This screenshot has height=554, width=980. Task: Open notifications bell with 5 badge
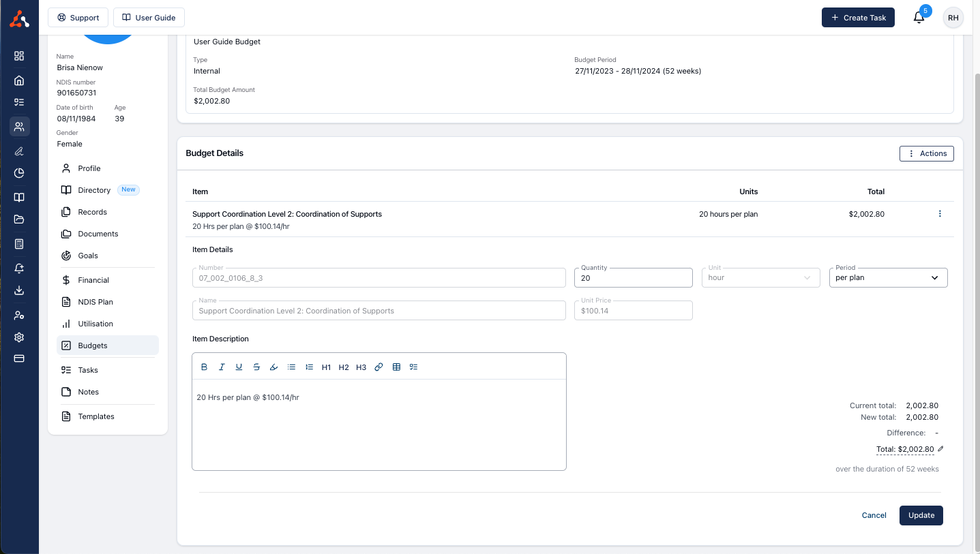tap(919, 18)
